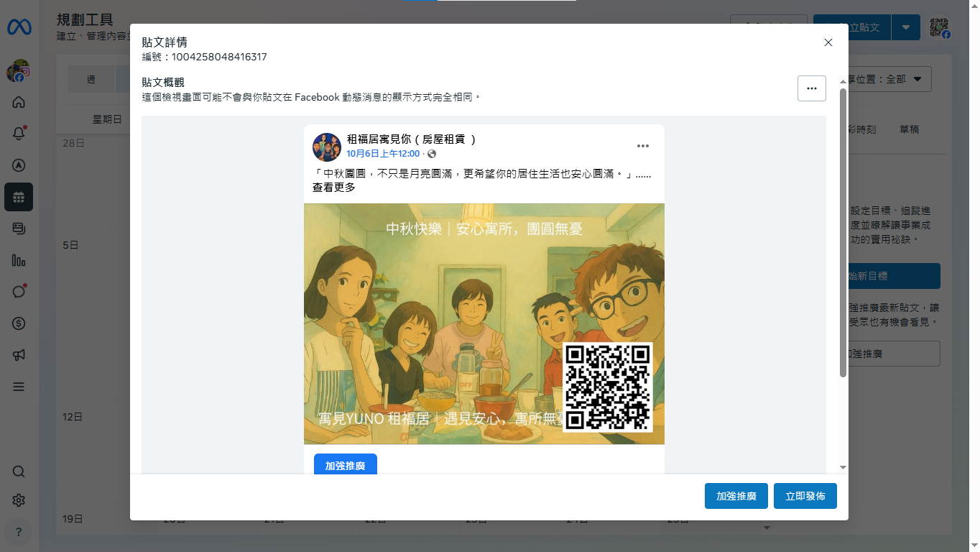
Task: Open the three-dot menu on post card
Action: pos(642,146)
